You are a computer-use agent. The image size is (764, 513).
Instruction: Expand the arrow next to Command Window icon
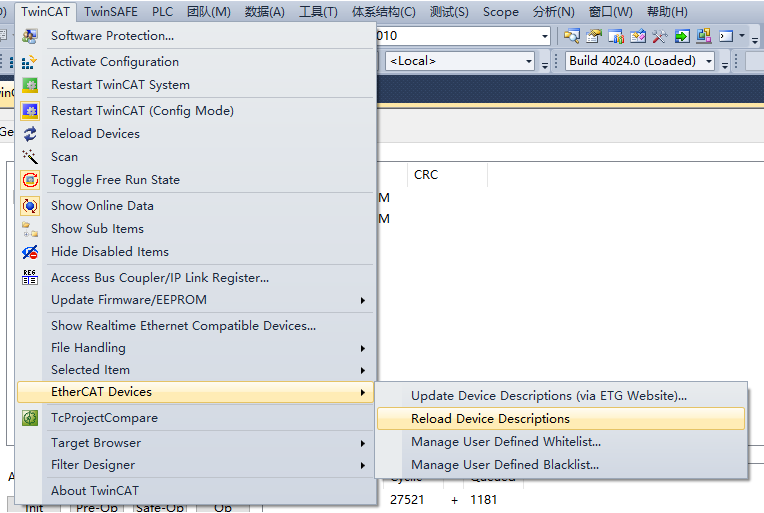[x=742, y=36]
